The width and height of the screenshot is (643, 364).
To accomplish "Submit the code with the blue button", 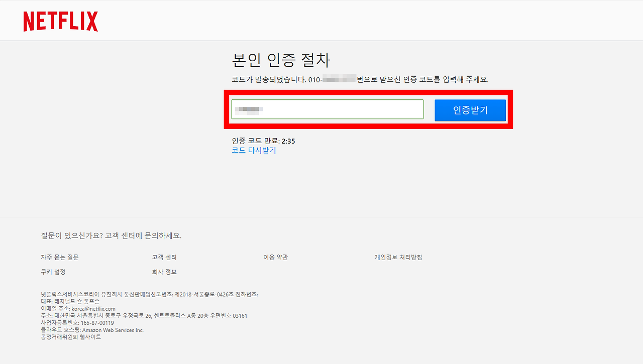I will [x=470, y=110].
